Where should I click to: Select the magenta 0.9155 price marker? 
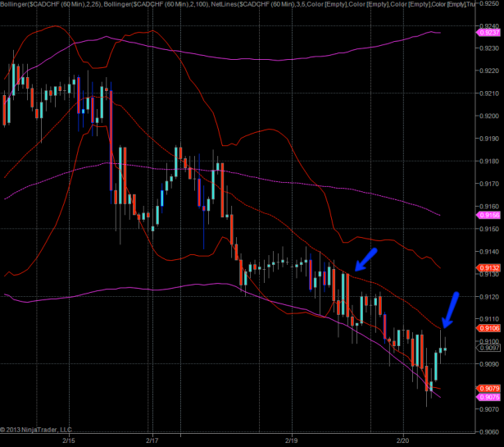(488, 215)
